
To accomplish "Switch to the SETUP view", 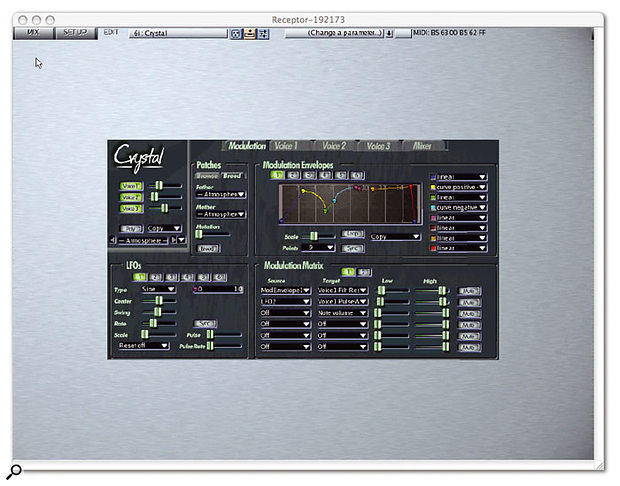I will click(x=75, y=33).
